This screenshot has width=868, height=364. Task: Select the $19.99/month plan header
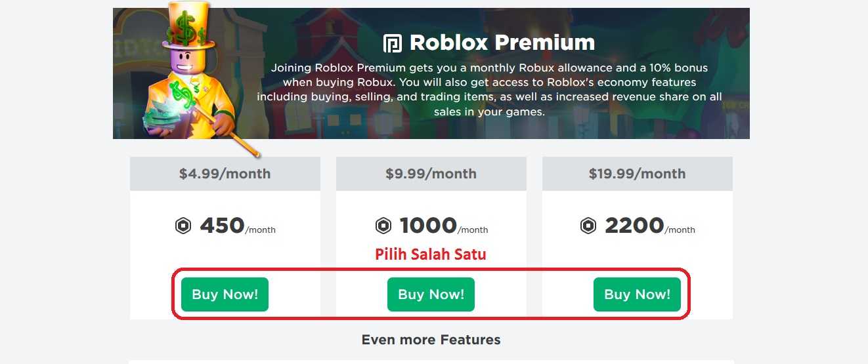click(x=638, y=174)
